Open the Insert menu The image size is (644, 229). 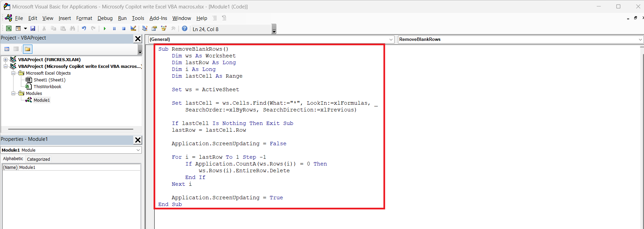(x=65, y=18)
